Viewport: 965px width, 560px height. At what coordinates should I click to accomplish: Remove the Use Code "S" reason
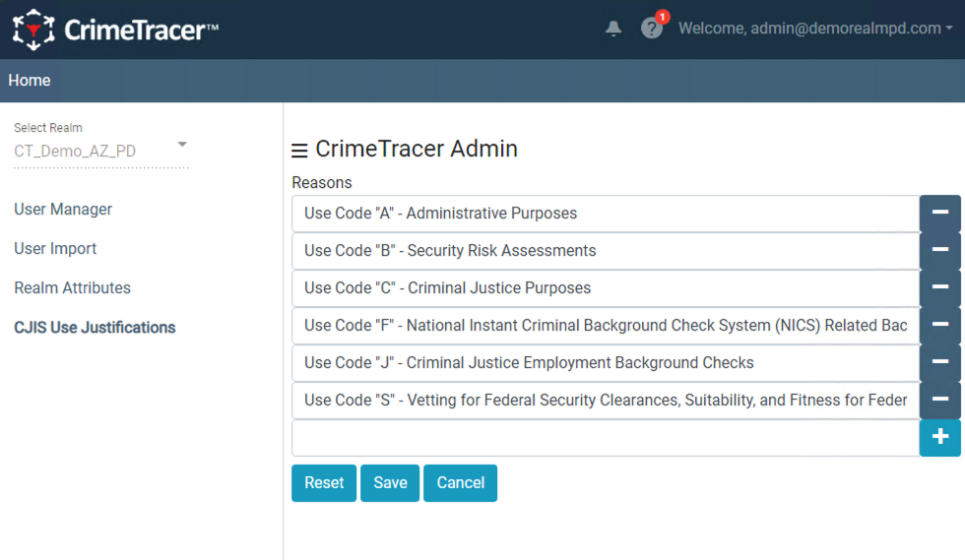(939, 400)
